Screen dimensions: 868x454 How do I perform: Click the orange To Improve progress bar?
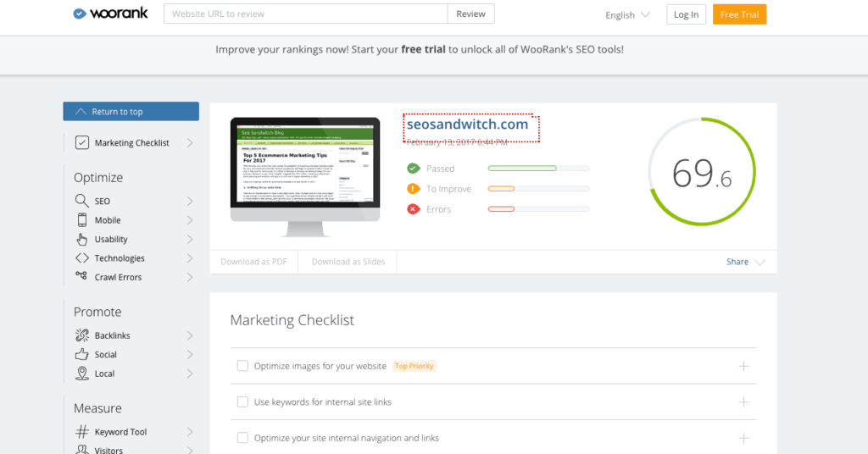tap(538, 189)
